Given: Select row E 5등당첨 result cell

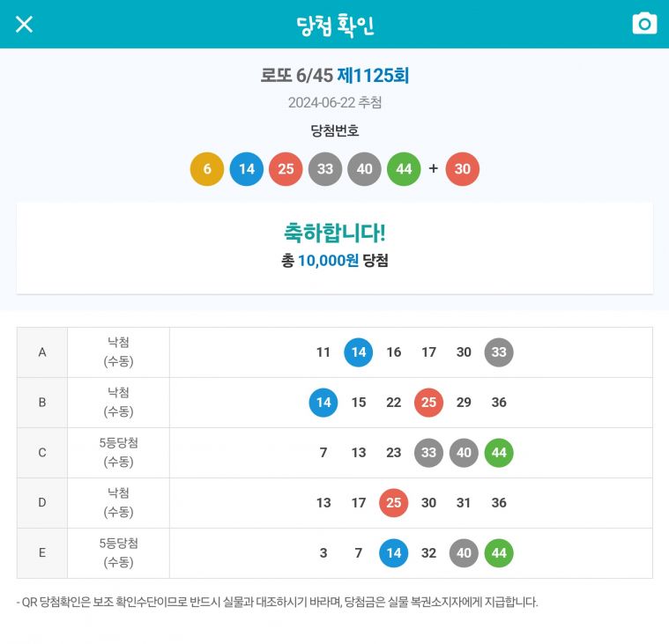Looking at the screenshot, I should (118, 553).
